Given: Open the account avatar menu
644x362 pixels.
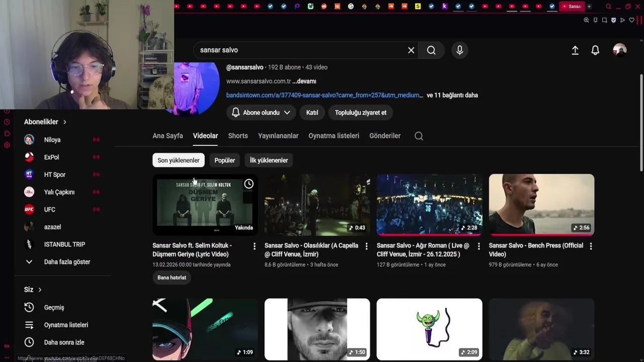Looking at the screenshot, I should [x=619, y=50].
